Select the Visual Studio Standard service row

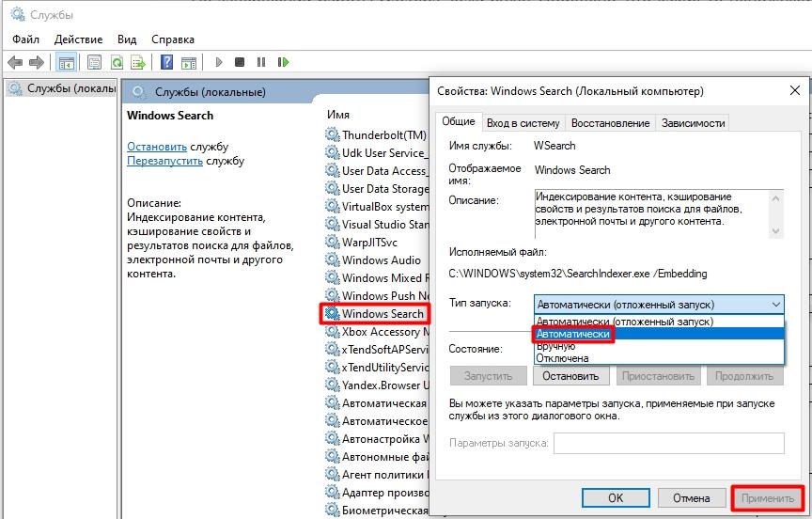378,225
